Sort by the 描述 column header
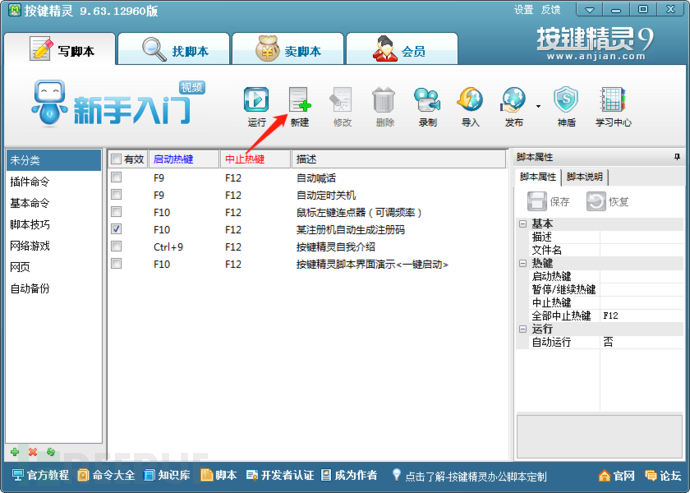This screenshot has height=493, width=690. click(399, 159)
